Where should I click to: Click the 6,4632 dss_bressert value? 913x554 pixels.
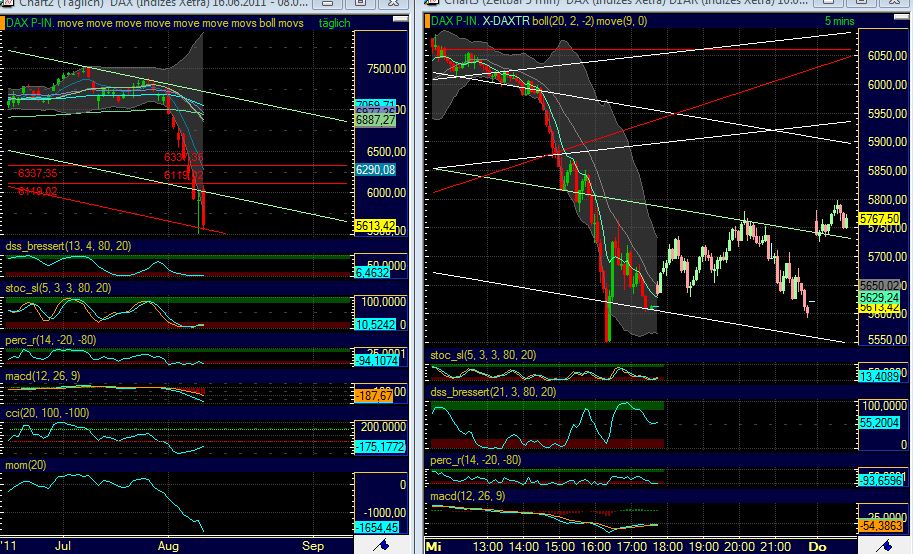371,273
